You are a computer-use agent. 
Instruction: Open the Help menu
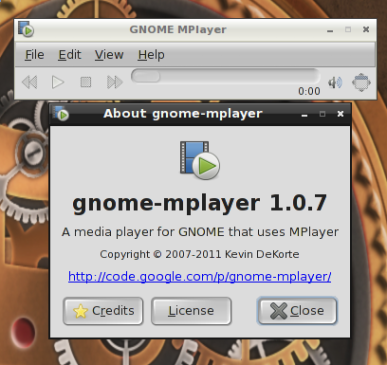pos(151,55)
